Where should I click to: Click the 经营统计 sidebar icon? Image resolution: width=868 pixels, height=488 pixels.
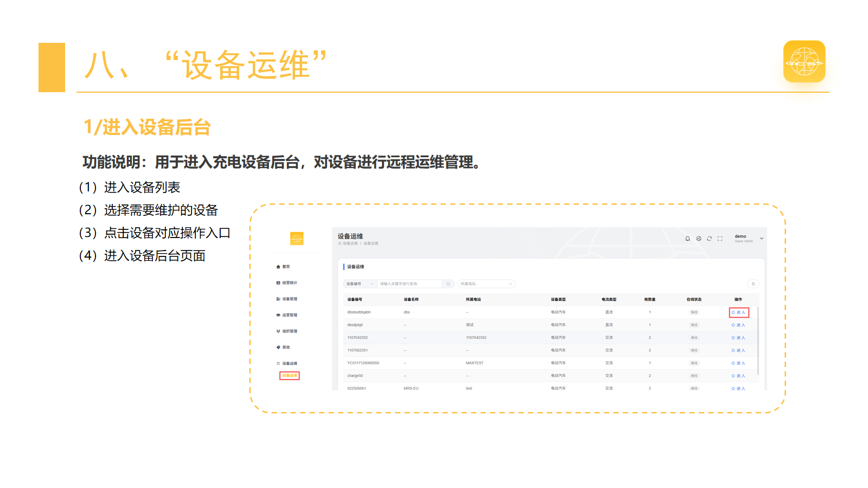(278, 282)
